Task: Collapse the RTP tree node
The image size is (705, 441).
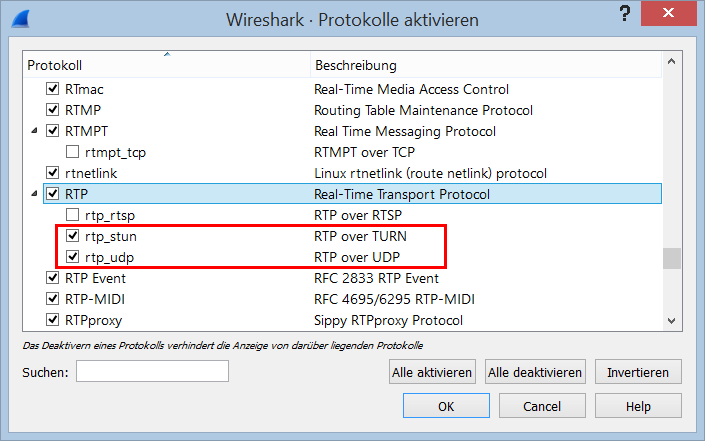Action: [x=34, y=194]
